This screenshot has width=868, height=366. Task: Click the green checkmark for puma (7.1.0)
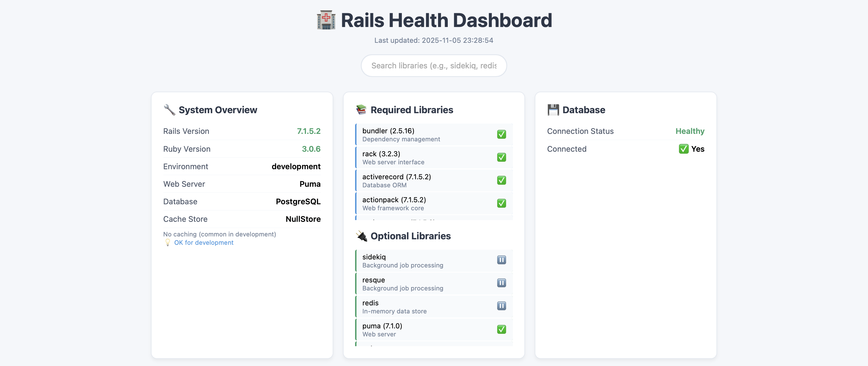tap(501, 329)
